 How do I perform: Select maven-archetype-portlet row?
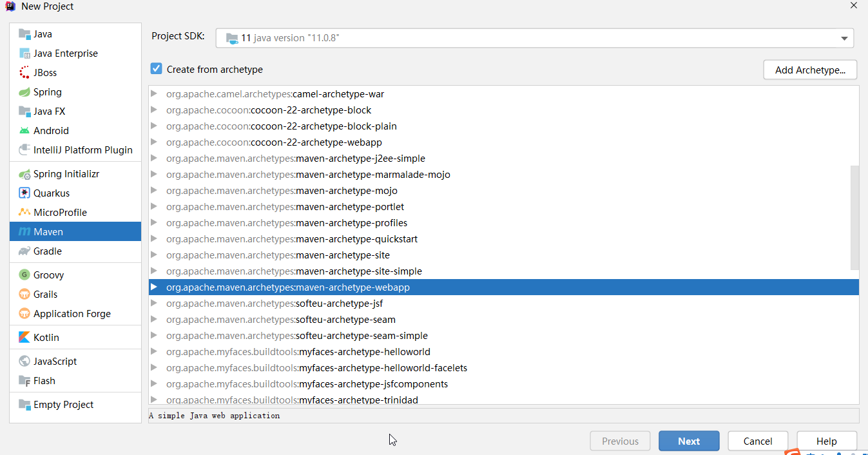tap(504, 207)
